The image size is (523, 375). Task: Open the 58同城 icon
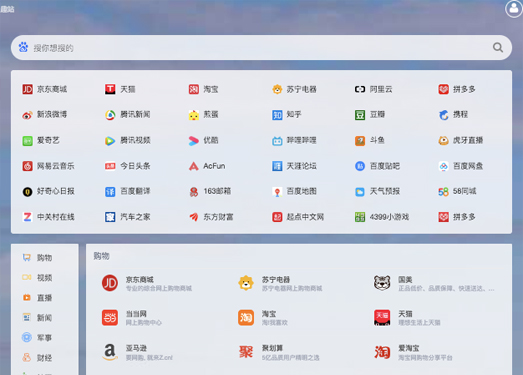[x=443, y=192]
